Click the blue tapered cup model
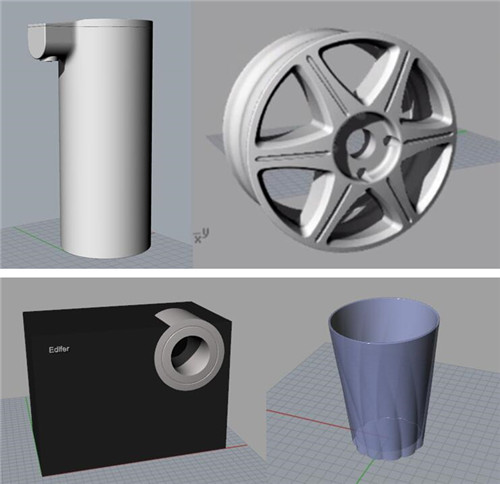Image resolution: width=500 pixels, height=484 pixels. click(384, 380)
